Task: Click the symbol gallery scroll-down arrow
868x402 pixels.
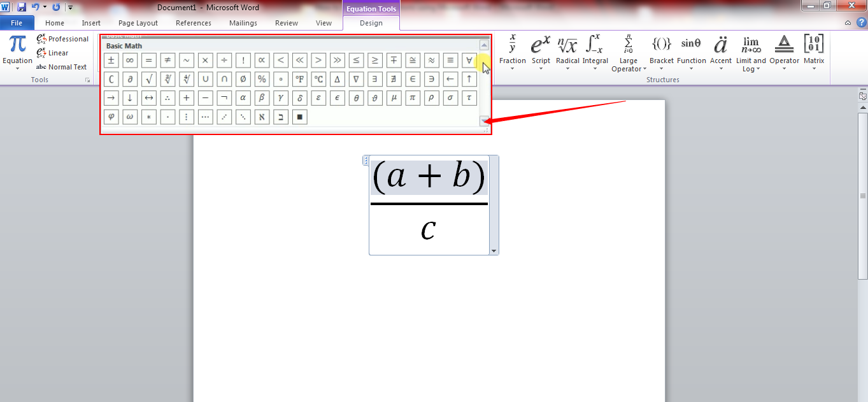Action: pos(483,120)
